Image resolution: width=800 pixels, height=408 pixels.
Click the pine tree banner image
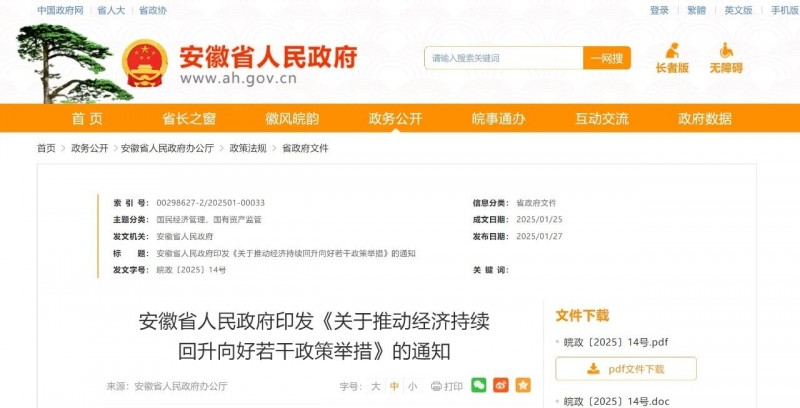click(71, 63)
